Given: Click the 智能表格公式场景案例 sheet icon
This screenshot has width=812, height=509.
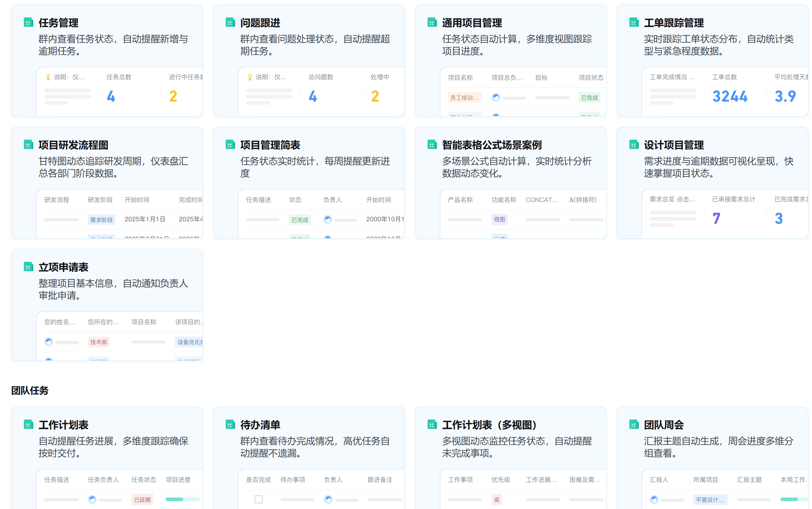Looking at the screenshot, I should click(x=432, y=145).
